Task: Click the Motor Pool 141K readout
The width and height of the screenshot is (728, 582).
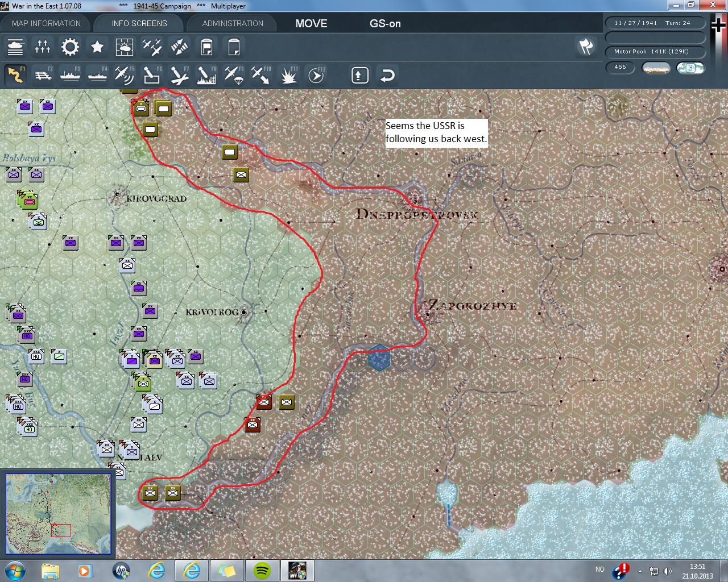Action: [655, 52]
